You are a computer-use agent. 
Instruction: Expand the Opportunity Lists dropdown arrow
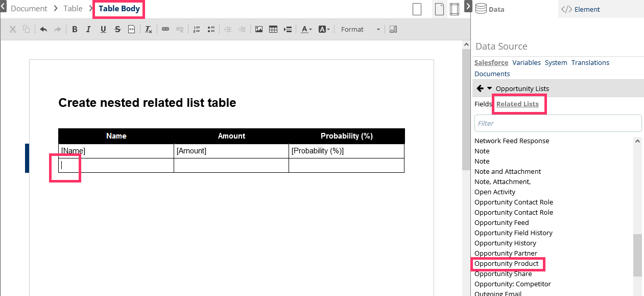point(490,88)
